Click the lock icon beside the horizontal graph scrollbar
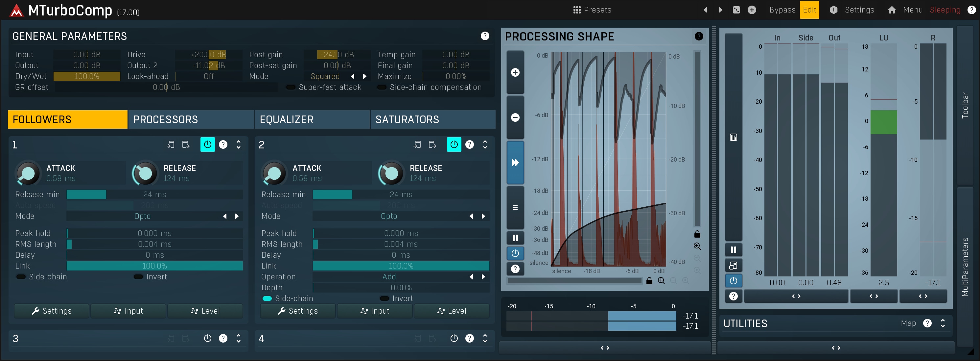Screen dimensions: 980x361 click(x=649, y=281)
